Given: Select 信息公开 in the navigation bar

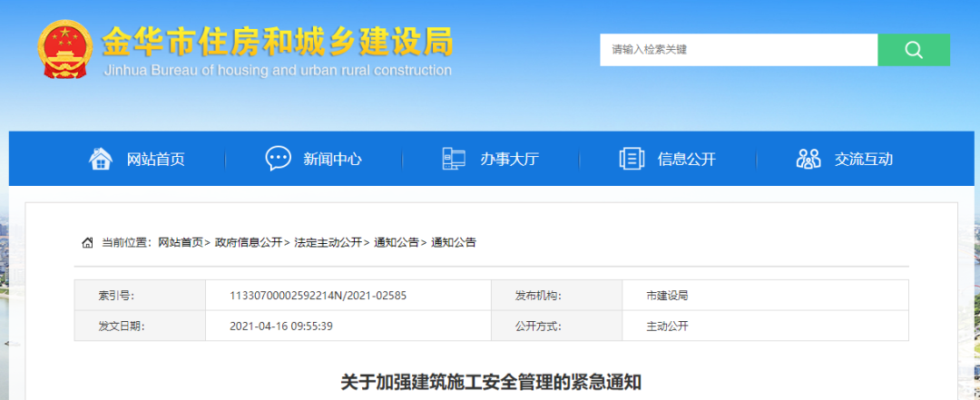Looking at the screenshot, I should [x=686, y=159].
